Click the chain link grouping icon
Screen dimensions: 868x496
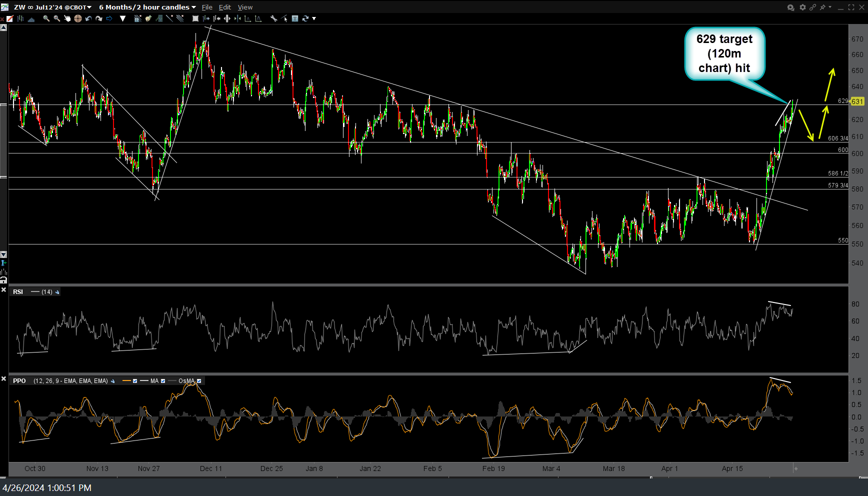[812, 7]
